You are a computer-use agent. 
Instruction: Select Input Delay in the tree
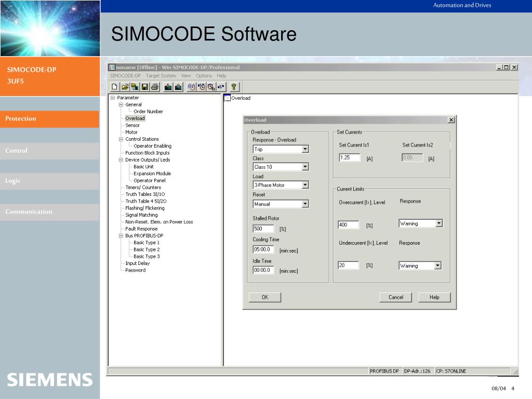pos(137,263)
